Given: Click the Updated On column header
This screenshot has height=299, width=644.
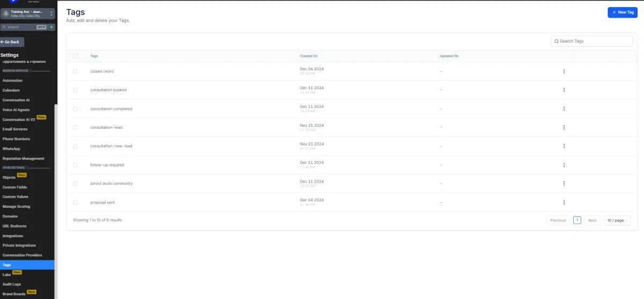Looking at the screenshot, I should click(449, 56).
